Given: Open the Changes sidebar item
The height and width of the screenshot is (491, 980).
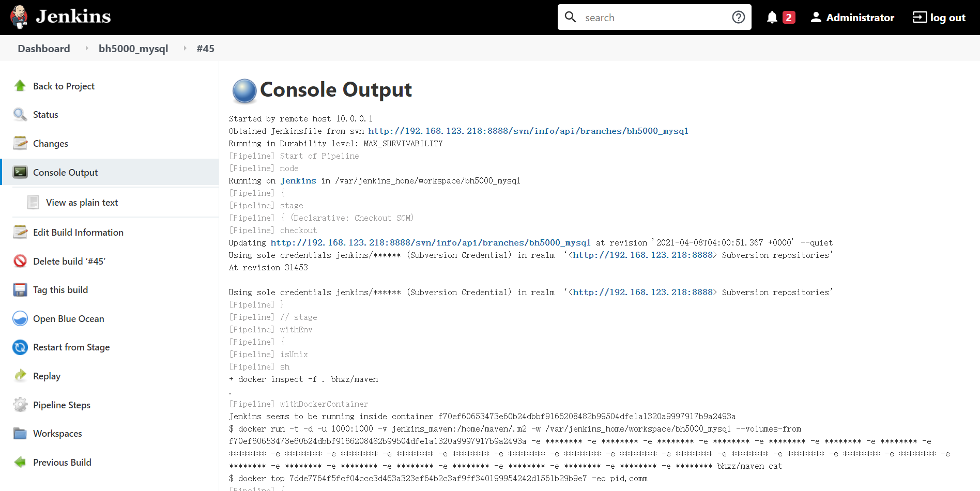Looking at the screenshot, I should tap(51, 144).
